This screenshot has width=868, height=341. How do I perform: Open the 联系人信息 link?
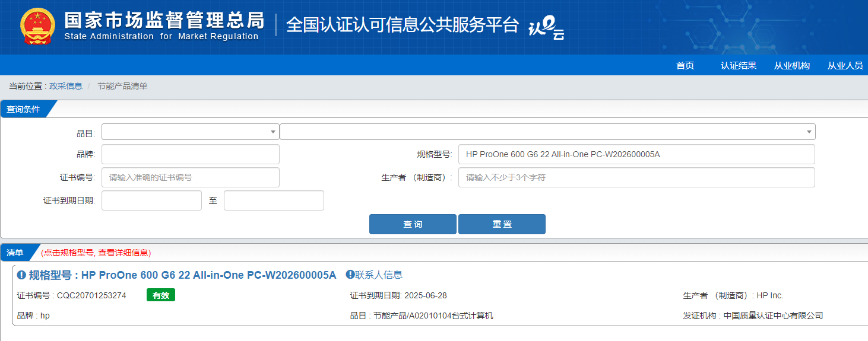tap(379, 275)
